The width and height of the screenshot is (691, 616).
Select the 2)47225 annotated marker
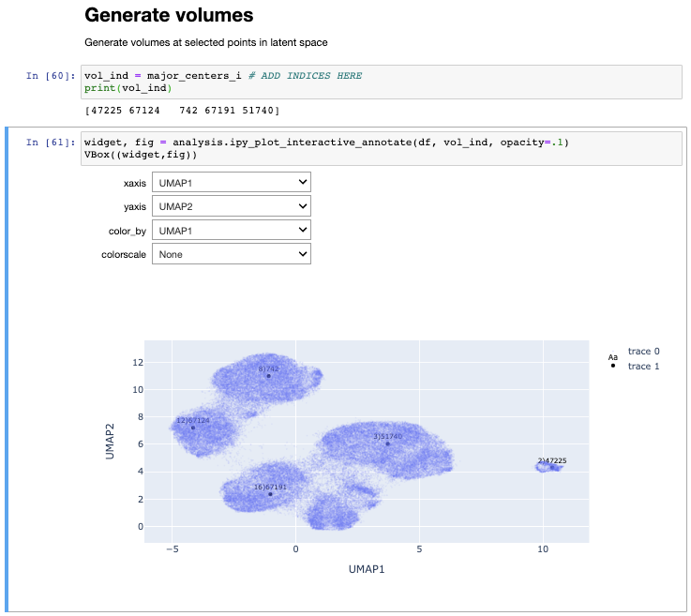point(551,467)
